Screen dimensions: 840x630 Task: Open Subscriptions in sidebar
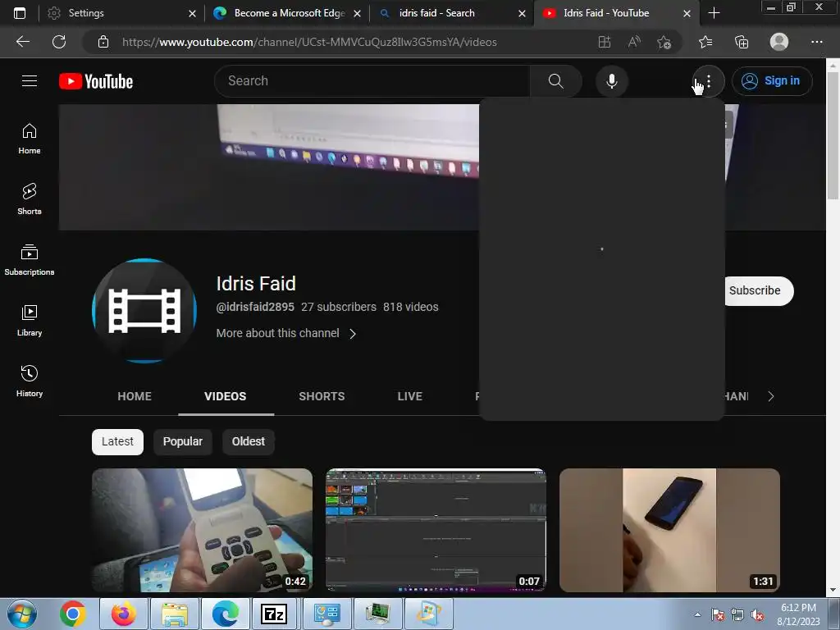click(30, 260)
